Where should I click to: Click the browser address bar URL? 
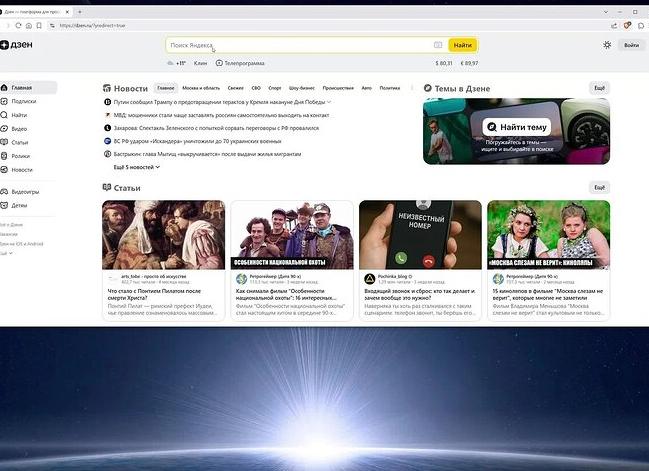[92, 26]
